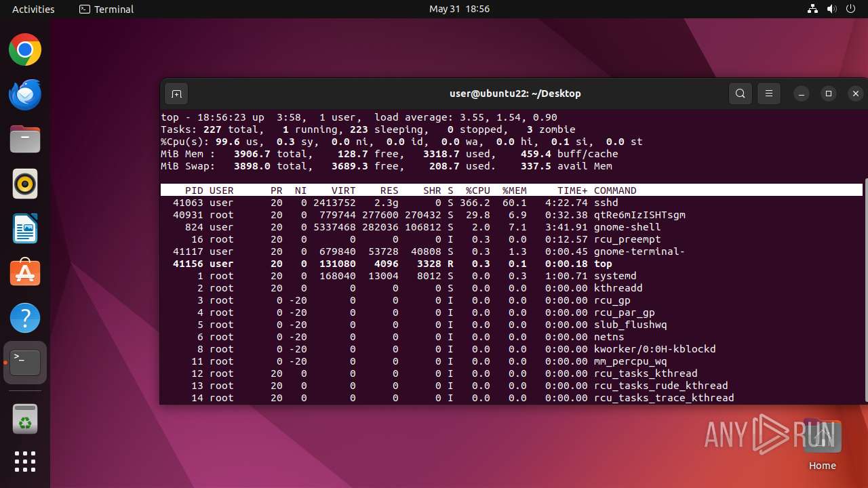Click the rcu_preempt process row
Viewport: 868px width, 488px height.
[x=511, y=239]
